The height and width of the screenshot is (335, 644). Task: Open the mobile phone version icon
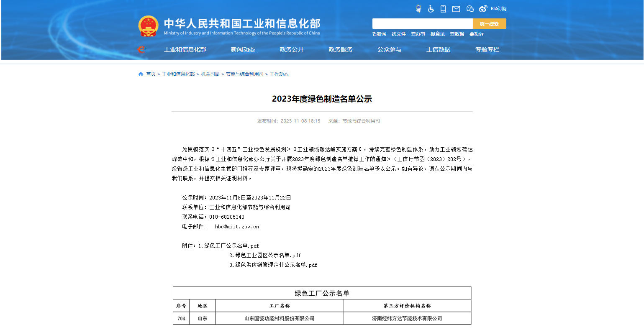(x=443, y=8)
